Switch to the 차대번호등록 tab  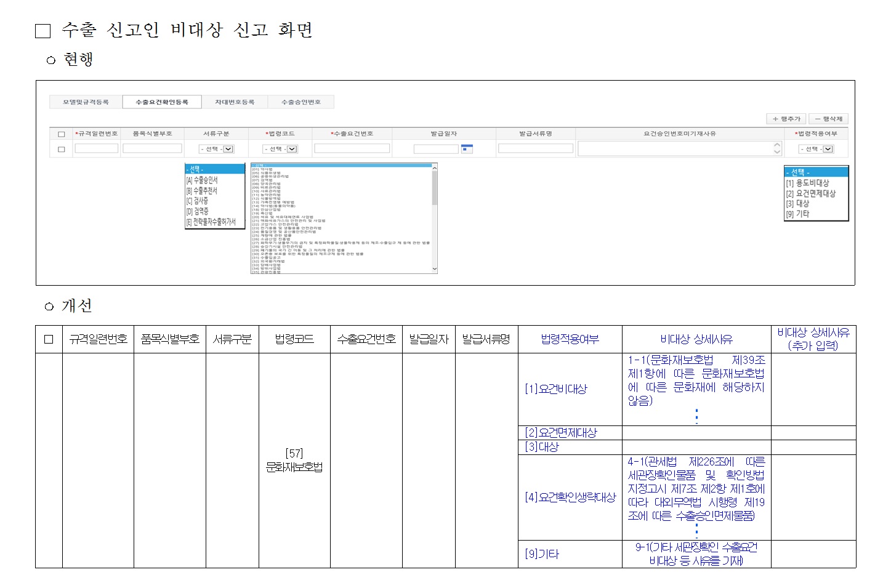coord(235,102)
